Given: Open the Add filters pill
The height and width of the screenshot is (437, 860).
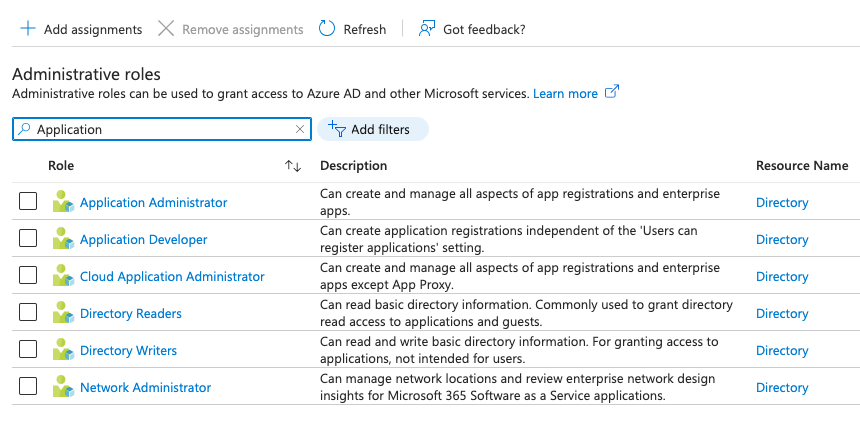Looking at the screenshot, I should point(372,129).
